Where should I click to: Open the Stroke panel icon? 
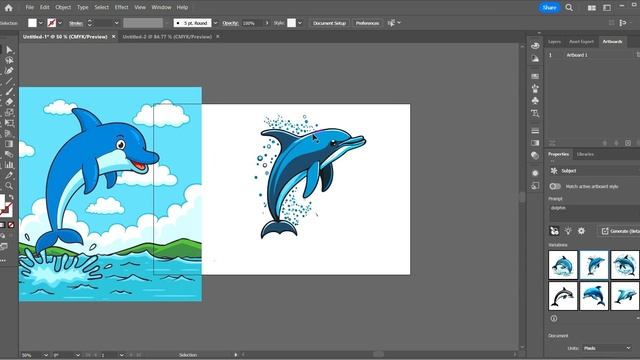[x=535, y=131]
